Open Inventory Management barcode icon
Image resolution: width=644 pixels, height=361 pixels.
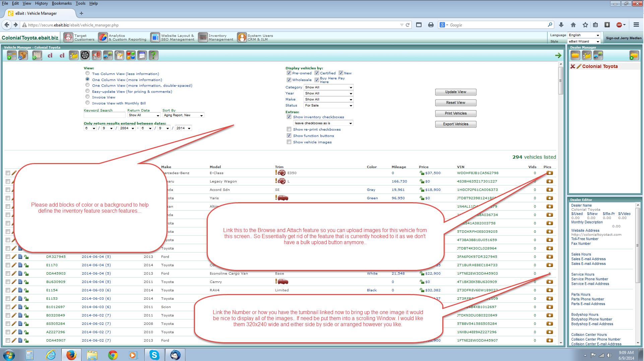pyautogui.click(x=203, y=38)
